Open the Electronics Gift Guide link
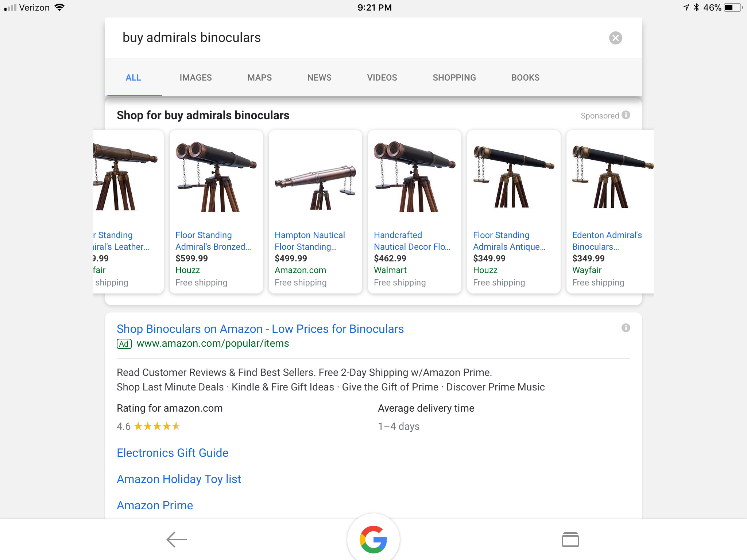Screen dimensions: 747x560 (173, 453)
